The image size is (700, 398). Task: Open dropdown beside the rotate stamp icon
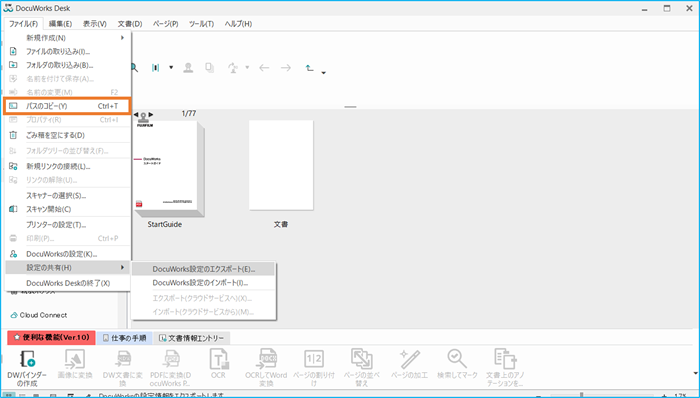247,68
